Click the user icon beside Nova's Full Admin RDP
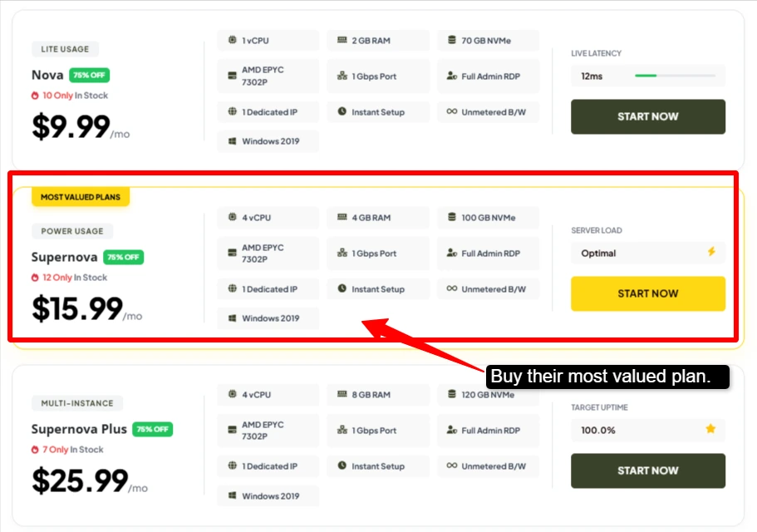The width and height of the screenshot is (757, 532). pos(452,76)
